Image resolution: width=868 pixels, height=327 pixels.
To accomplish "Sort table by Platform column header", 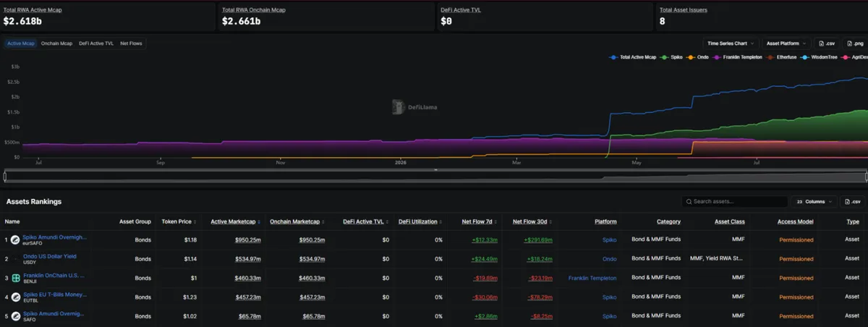I will point(605,221).
